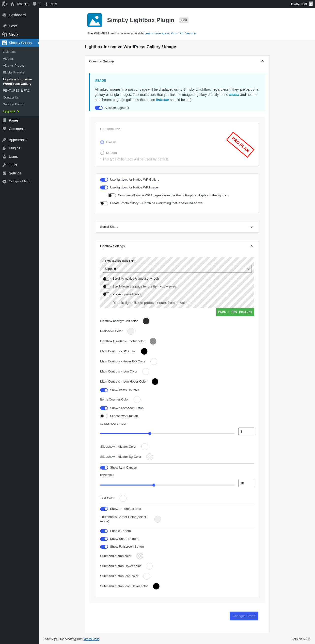Pick the Lightbox background color swatch

tap(146, 321)
